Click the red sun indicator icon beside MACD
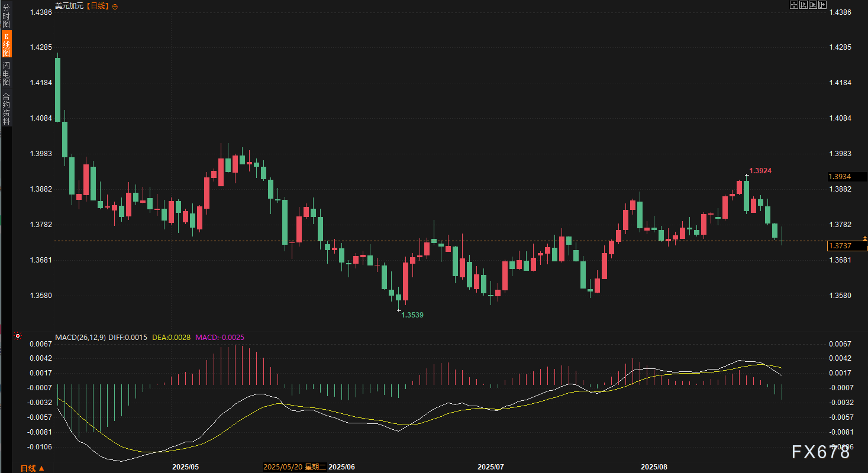Image resolution: width=868 pixels, height=473 pixels. point(17,336)
